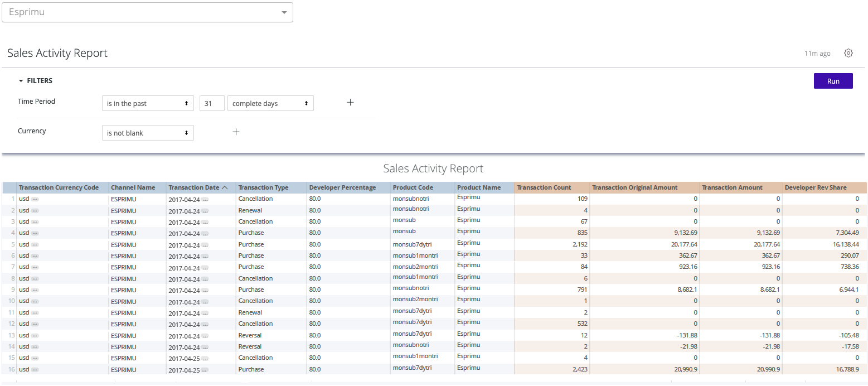Screen dimensions: 868x386
Task: Click plus icon beside Time Period filter
Action: coord(350,103)
